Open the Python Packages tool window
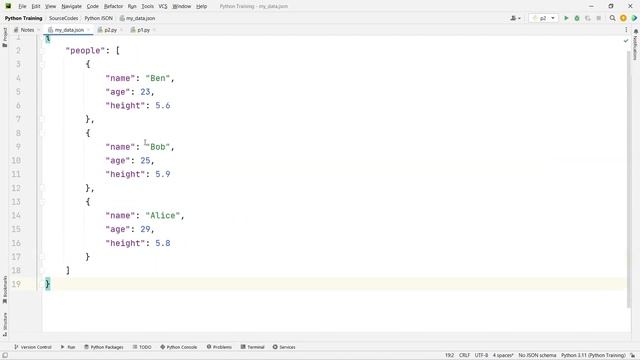The height and width of the screenshot is (360, 640). tap(104, 347)
